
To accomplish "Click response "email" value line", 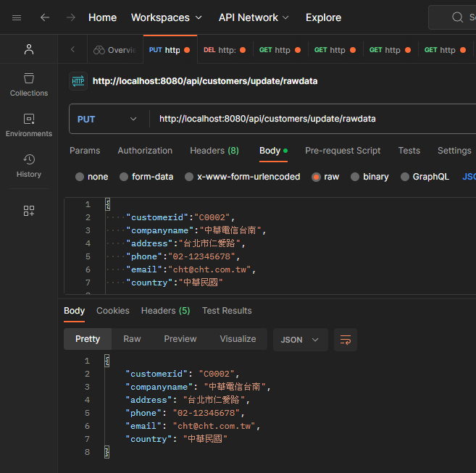I will coord(193,426).
